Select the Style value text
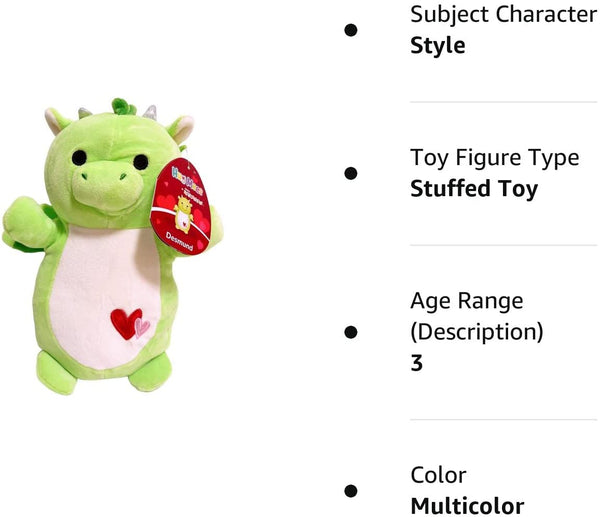The width and height of the screenshot is (600, 517). [x=438, y=46]
